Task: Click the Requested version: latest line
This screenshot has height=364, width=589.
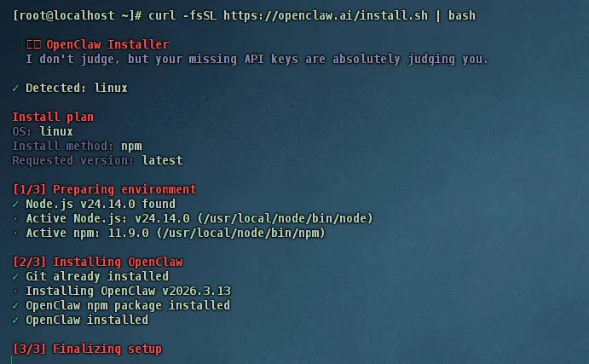Action: click(98, 161)
